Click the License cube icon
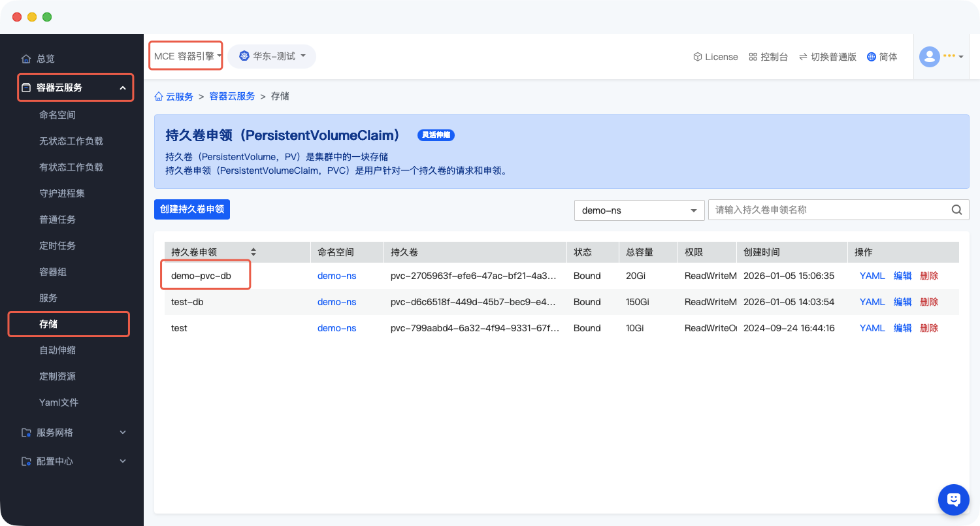The width and height of the screenshot is (980, 526). coord(697,57)
